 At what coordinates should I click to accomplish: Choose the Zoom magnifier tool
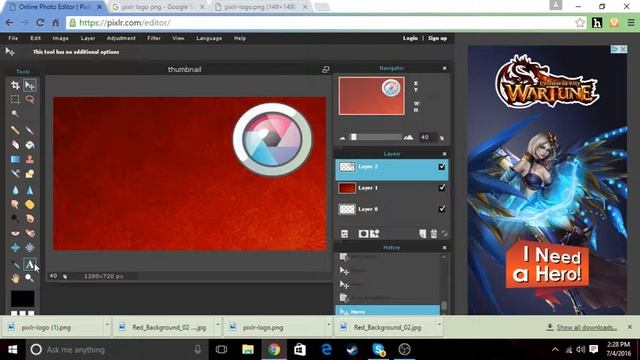pos(29,278)
